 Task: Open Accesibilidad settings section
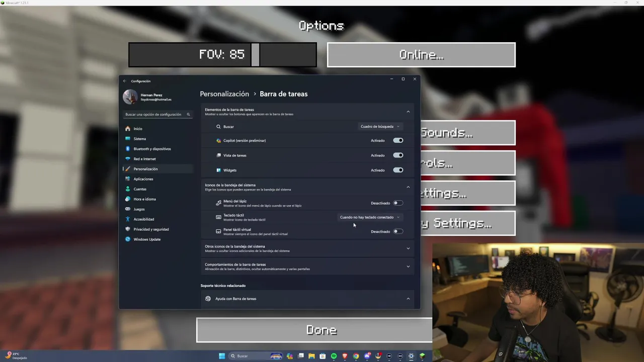coord(157,219)
